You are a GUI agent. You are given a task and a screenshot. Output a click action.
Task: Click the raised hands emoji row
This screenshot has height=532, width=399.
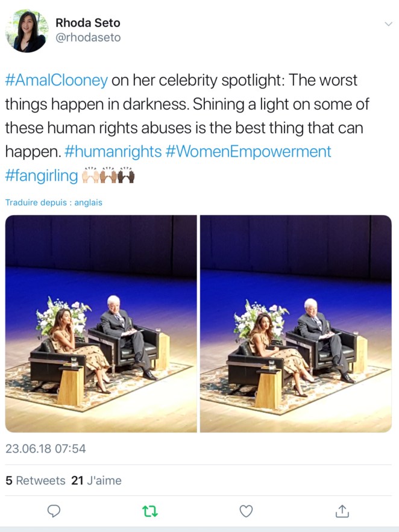click(x=109, y=175)
